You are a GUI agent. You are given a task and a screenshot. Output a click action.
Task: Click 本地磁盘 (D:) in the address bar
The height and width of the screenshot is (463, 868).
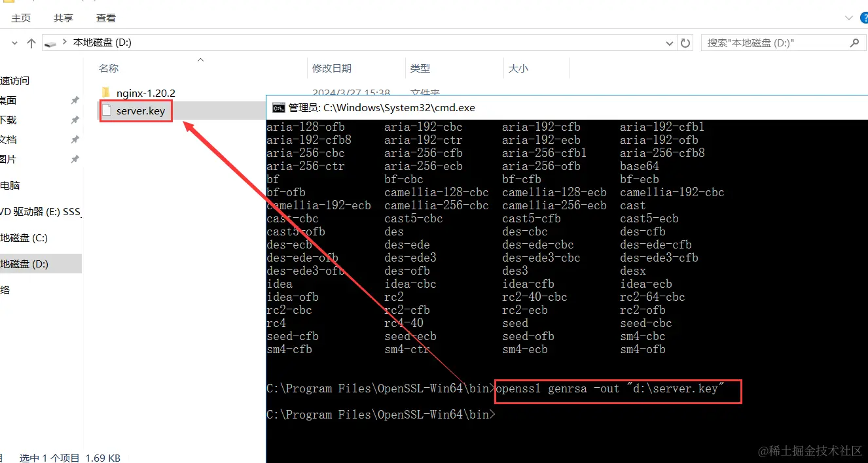point(102,43)
